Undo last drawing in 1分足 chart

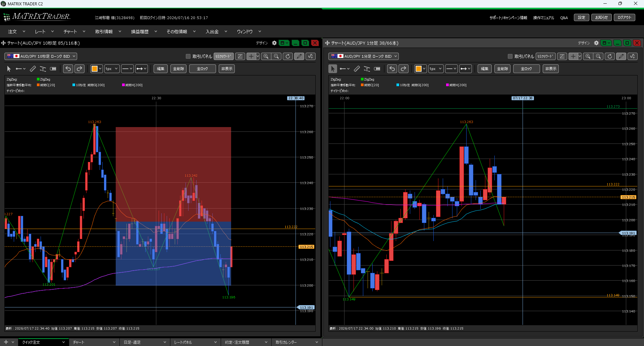click(x=392, y=69)
